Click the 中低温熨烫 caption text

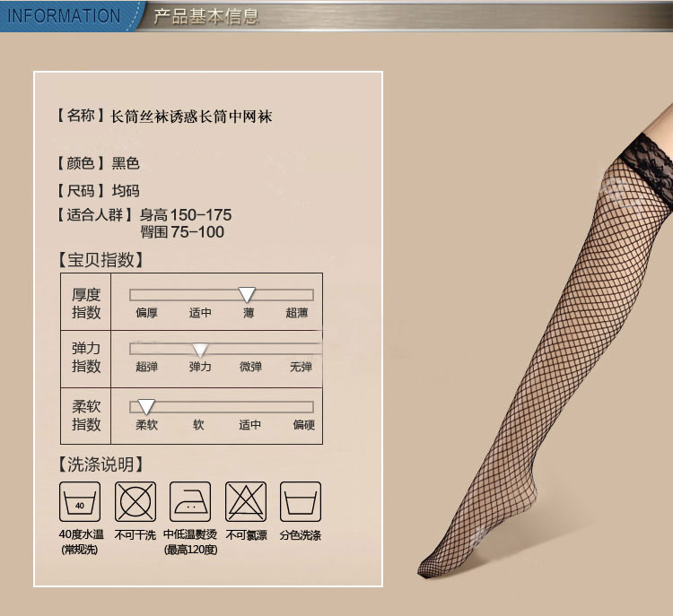[x=190, y=535]
